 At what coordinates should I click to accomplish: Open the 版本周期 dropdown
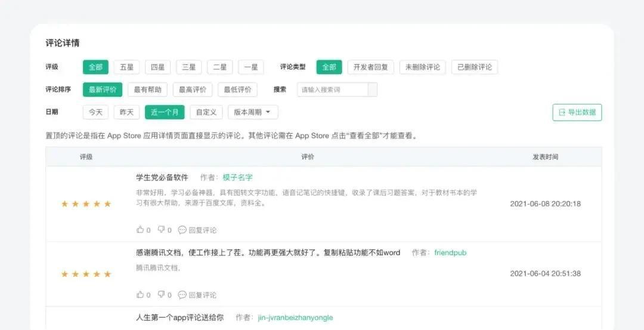point(253,112)
